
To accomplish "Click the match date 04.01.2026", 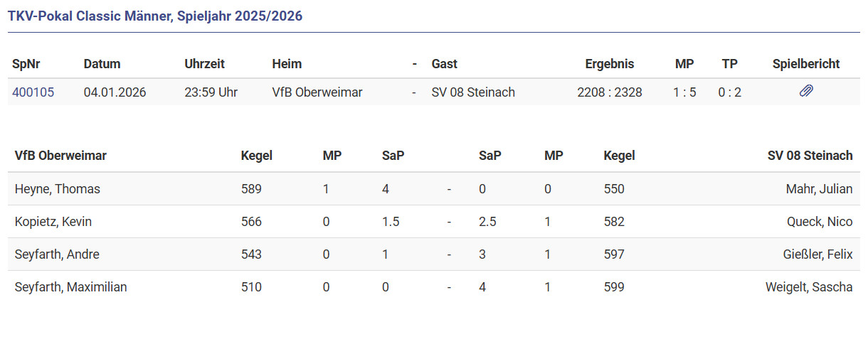I will (115, 92).
